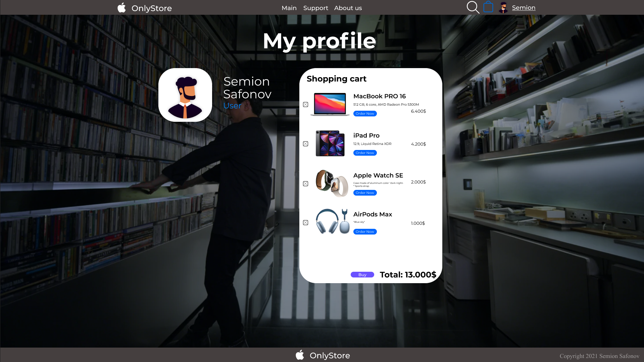Remove Apple Watch SE from cart
The width and height of the screenshot is (644, 362).
(x=305, y=184)
